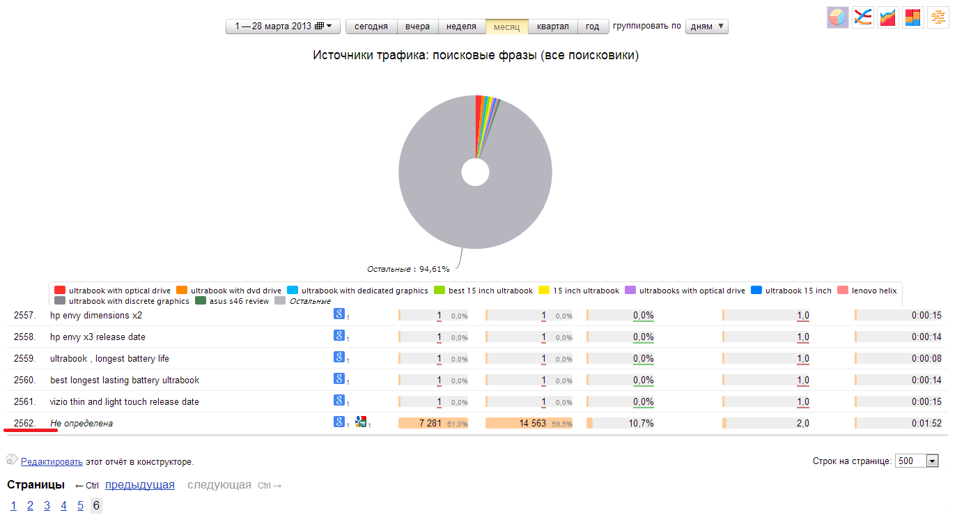Click the blue 'ultrabook 15 inch' legend swatch
The image size is (980, 531).
point(756,291)
